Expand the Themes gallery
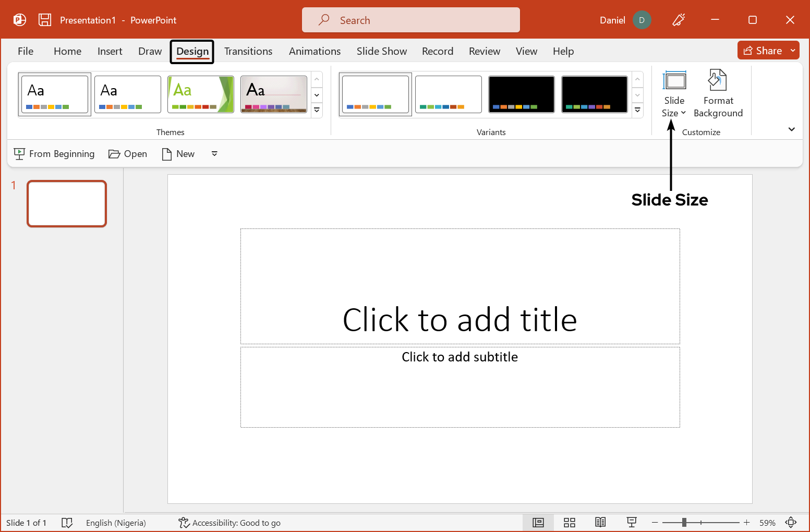Screen dimensions: 810x532 click(317, 110)
